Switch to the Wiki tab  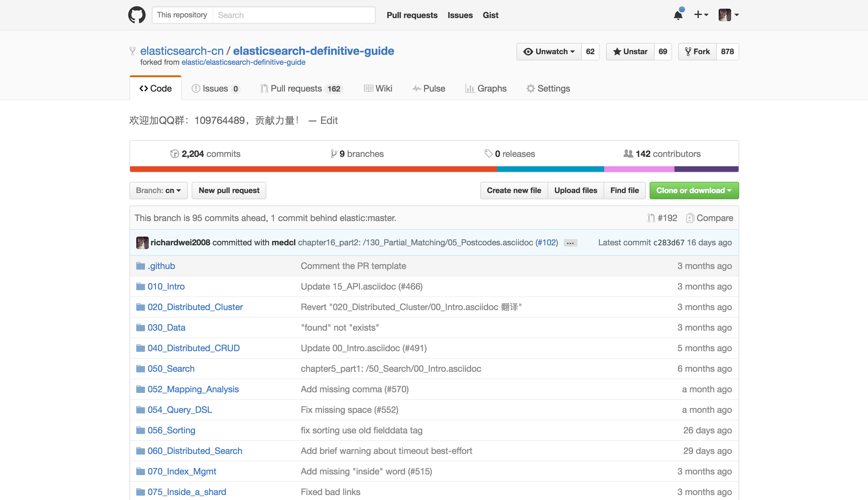[378, 88]
